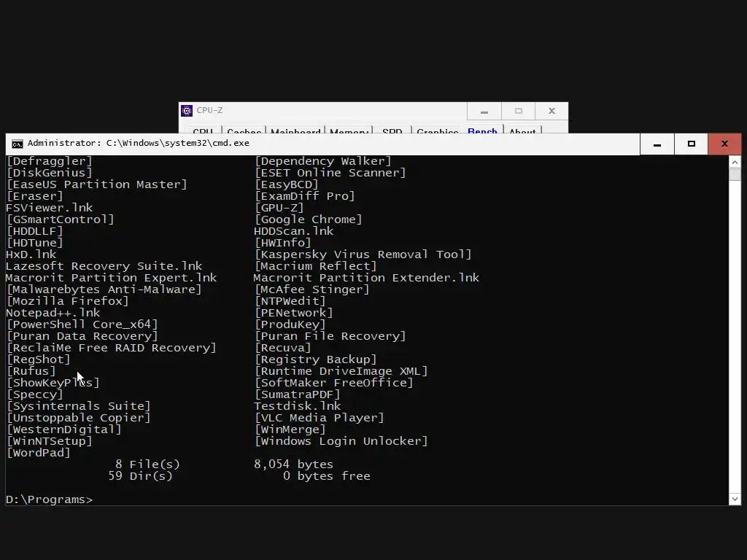
Task: Select the CPU tab in CPU-Z
Action: tap(203, 131)
